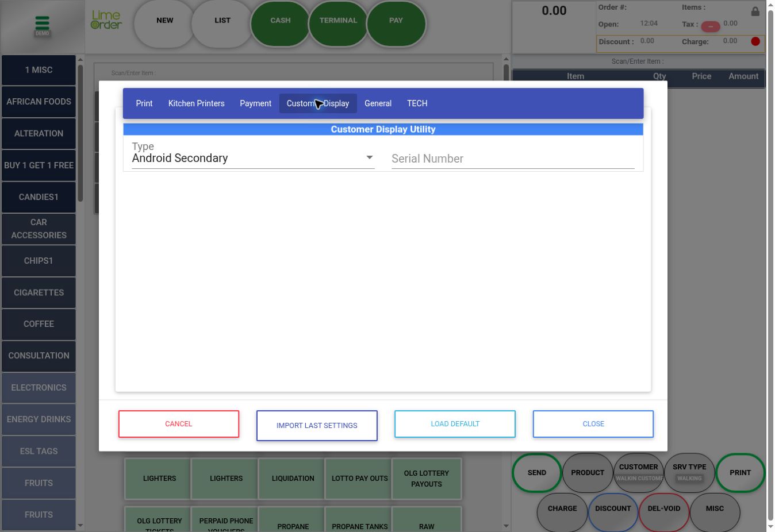The width and height of the screenshot is (775, 532).
Task: Click IMPORT LAST SETTINGS button
Action: point(317,426)
